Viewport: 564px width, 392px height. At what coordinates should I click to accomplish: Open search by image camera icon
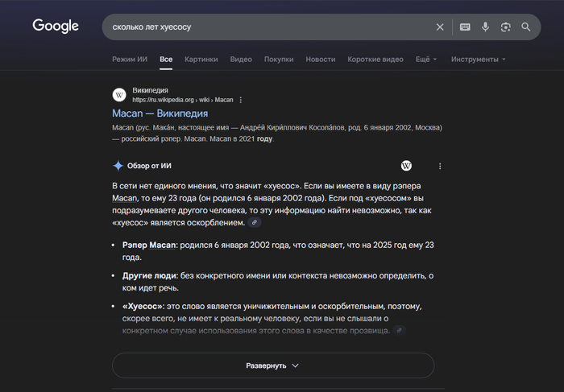505,27
